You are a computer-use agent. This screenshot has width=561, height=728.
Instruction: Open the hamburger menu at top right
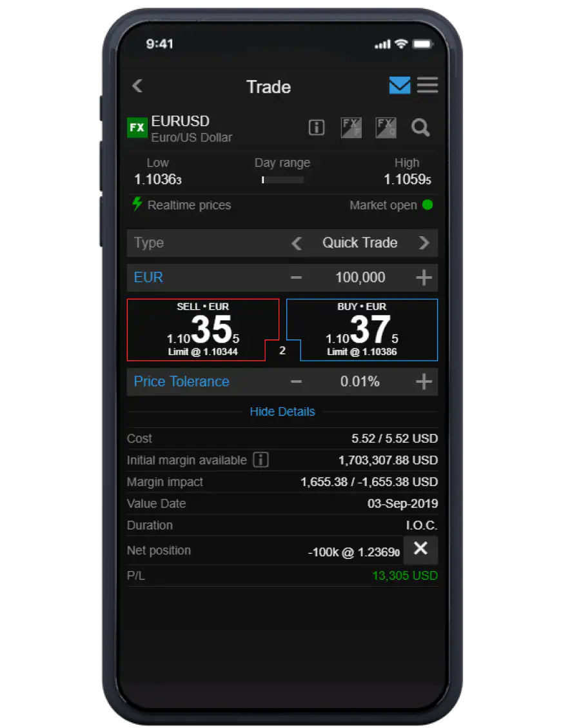pyautogui.click(x=428, y=85)
